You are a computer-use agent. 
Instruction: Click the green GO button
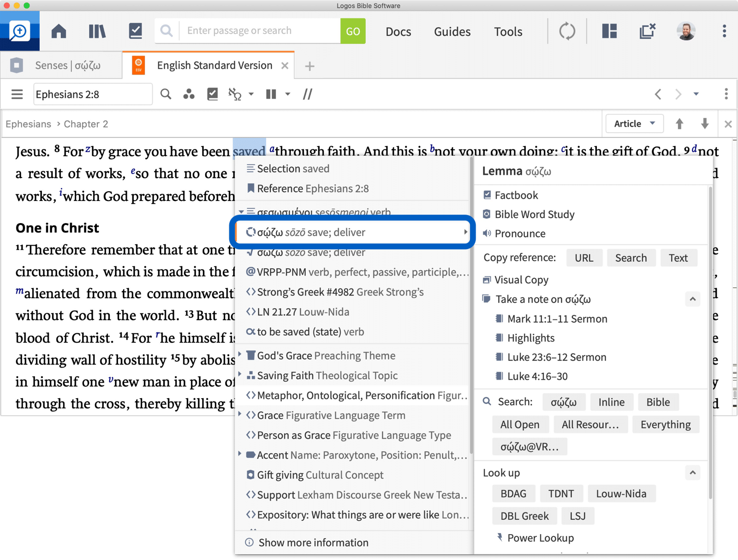pos(353,31)
